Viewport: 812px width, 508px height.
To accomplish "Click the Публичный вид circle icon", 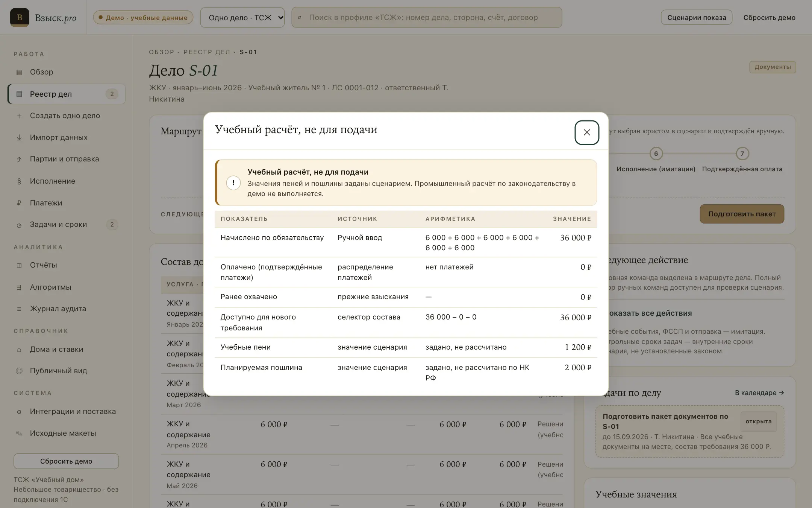I will click(x=19, y=371).
